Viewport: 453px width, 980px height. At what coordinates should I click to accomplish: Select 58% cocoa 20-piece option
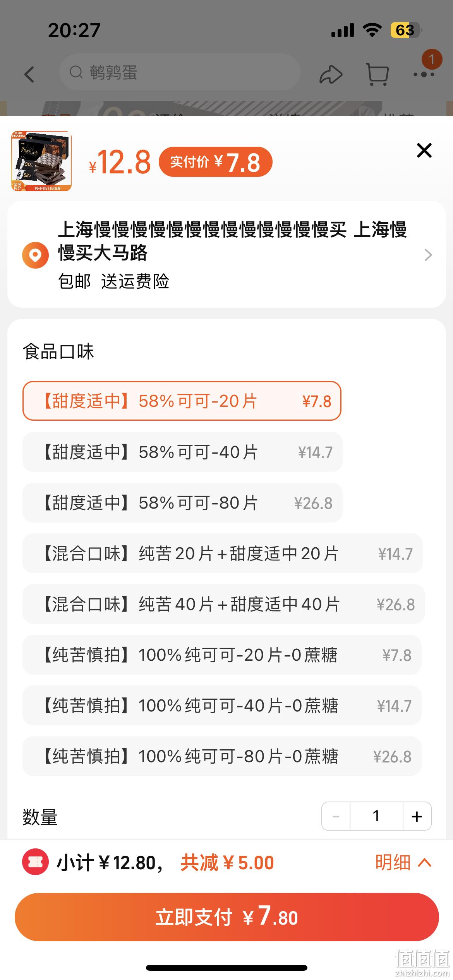pos(182,401)
